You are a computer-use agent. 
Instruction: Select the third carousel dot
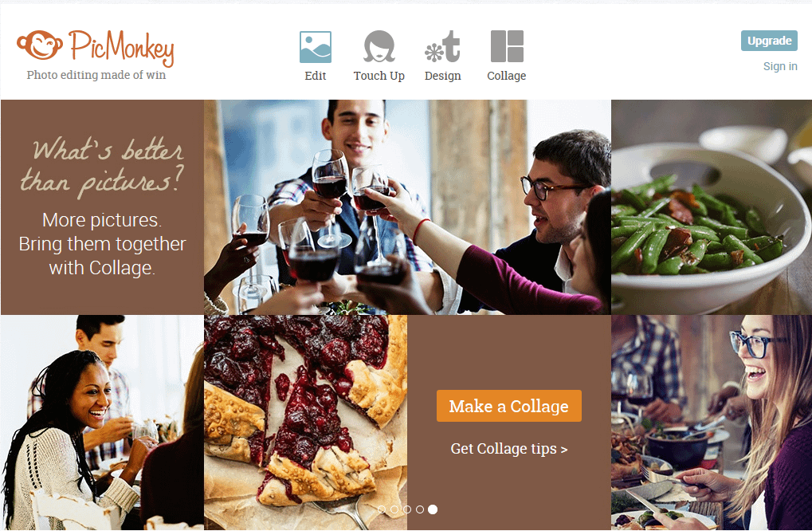tap(407, 509)
